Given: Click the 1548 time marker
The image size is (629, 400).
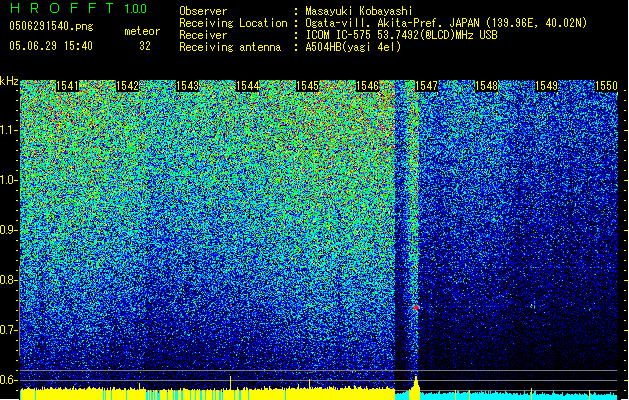Looking at the screenshot, I should (486, 86).
